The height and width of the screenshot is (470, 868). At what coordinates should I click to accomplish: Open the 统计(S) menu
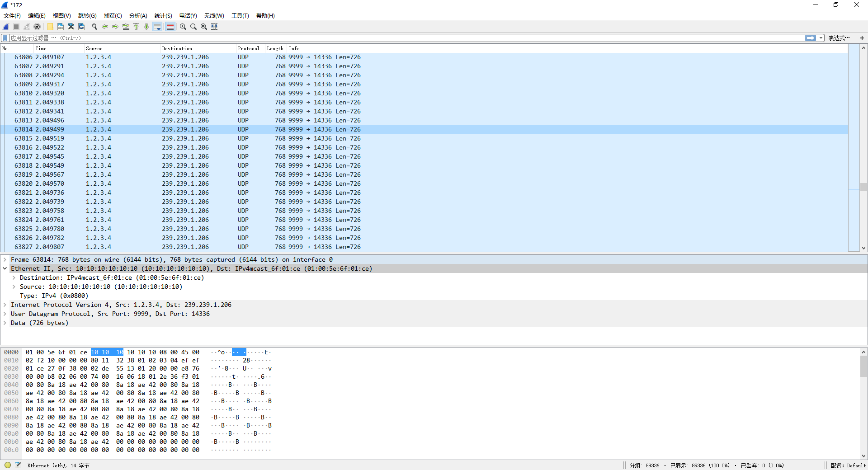point(163,16)
